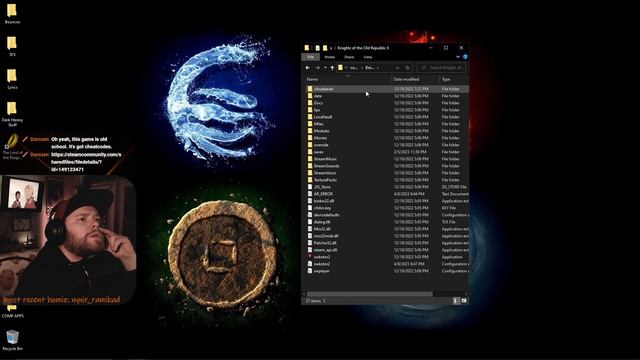The height and width of the screenshot is (360, 640).
Task: Expand the ribbon with the chevron
Action: click(458, 57)
